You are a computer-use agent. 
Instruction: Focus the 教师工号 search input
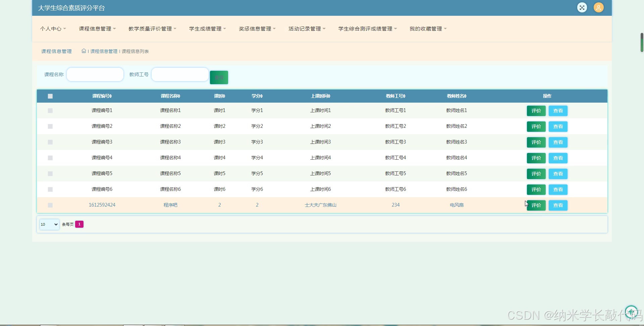click(x=180, y=74)
